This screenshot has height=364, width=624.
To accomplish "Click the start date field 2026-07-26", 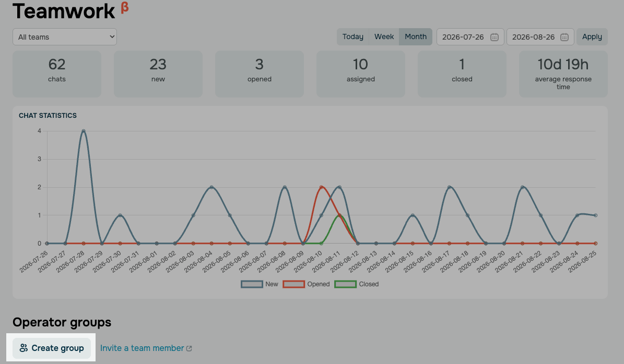I will tap(470, 37).
